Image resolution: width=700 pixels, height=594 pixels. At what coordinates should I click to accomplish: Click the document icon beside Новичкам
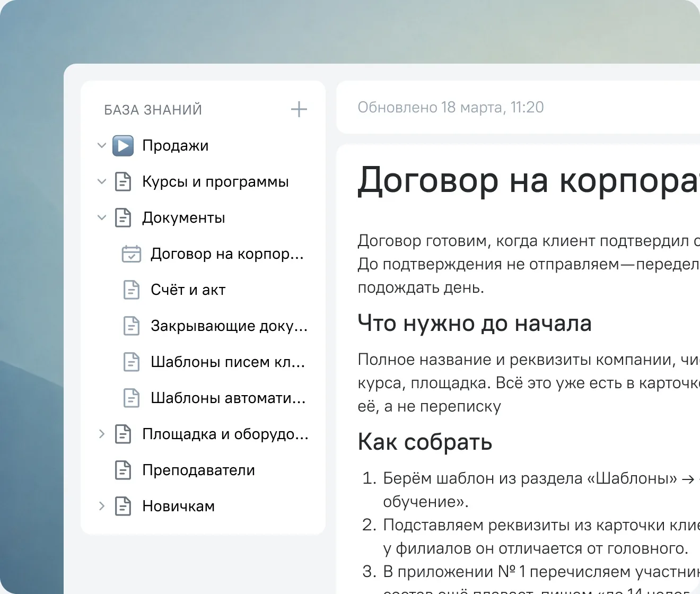click(123, 506)
